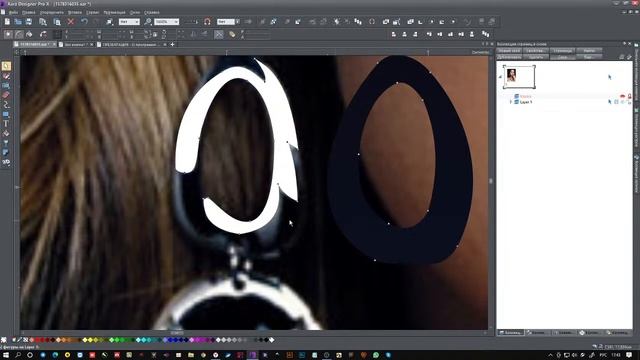Screen dimensions: 640x360
Task: Click the Open file icon
Action: (x=18, y=22)
